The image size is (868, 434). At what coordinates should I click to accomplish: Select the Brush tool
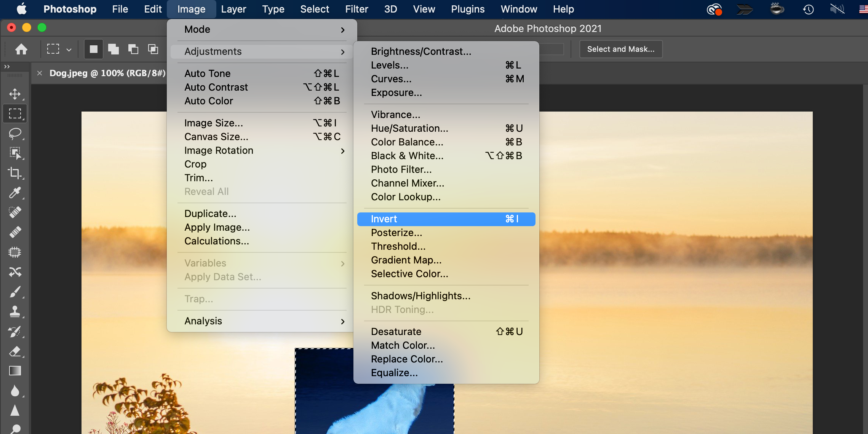15,292
